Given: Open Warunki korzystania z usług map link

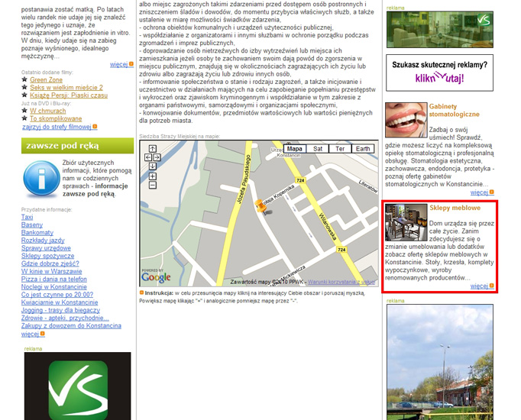Looking at the screenshot, I should (341, 282).
